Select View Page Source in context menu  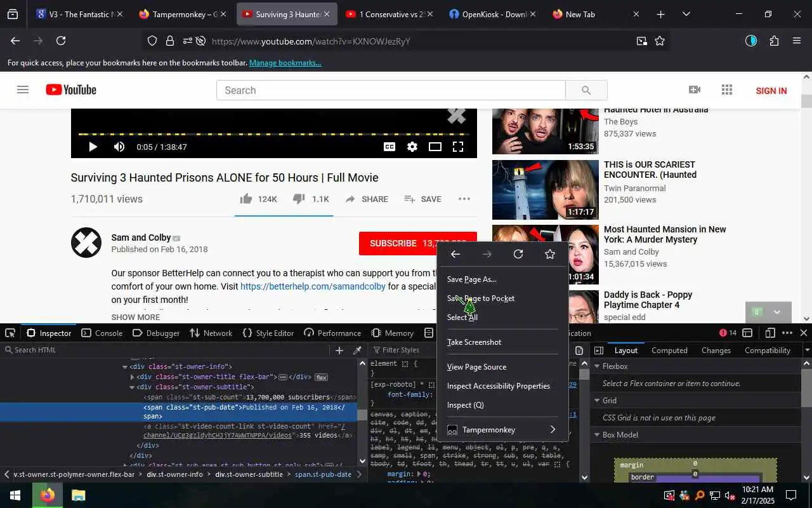point(502,367)
